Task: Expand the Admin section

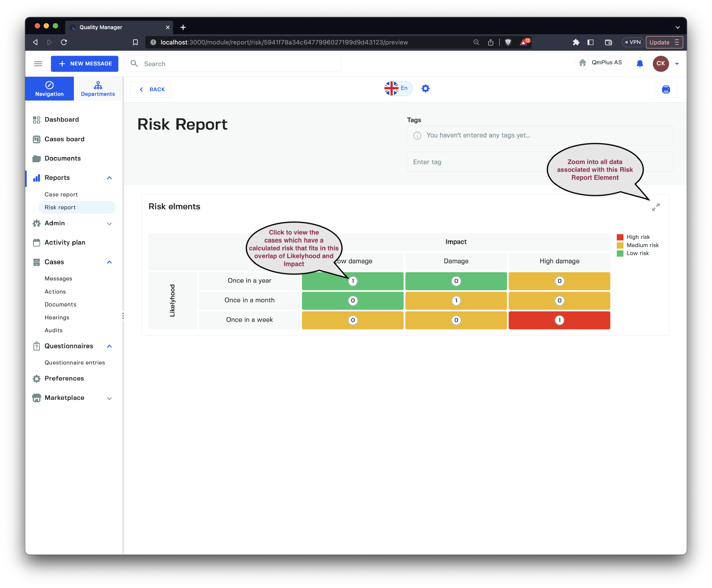Action: [x=109, y=224]
